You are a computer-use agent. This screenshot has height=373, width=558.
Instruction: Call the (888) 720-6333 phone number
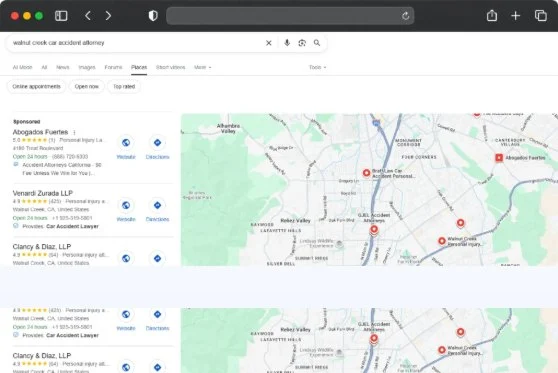click(70, 157)
